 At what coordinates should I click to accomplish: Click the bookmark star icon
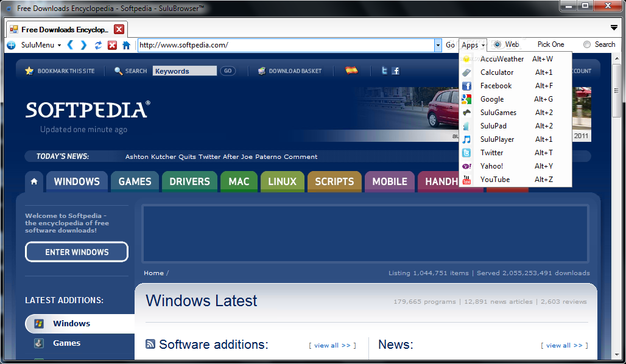[29, 71]
